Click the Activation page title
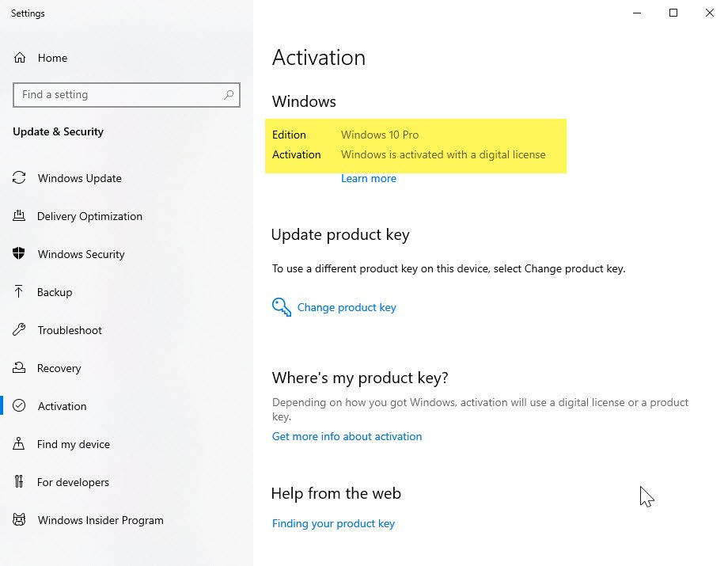728x566 pixels. (318, 58)
